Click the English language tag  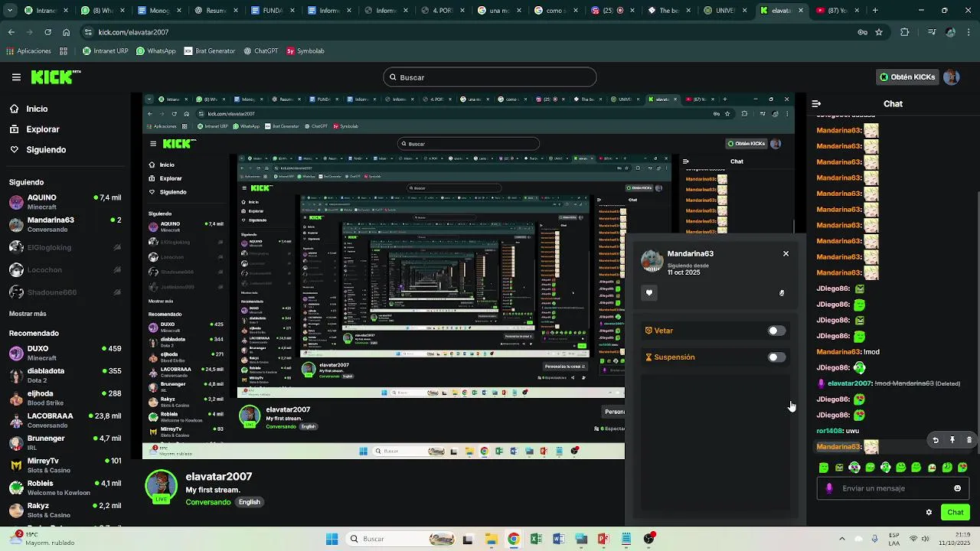[x=250, y=502]
